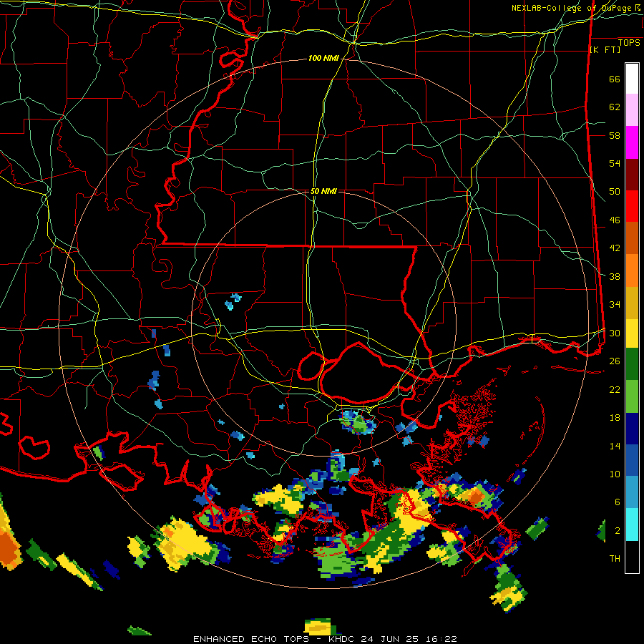Pick the magenta swatch in the color scale
The width and height of the screenshot is (644, 644).
point(632,142)
